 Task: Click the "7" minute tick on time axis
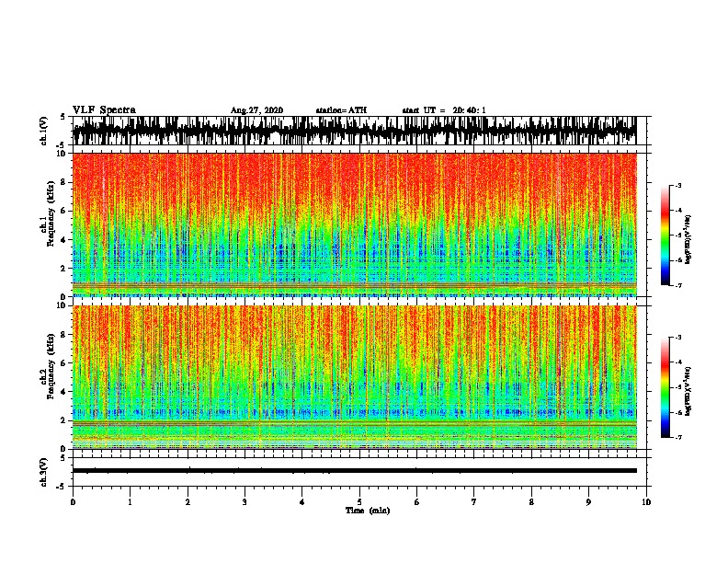coord(474,502)
